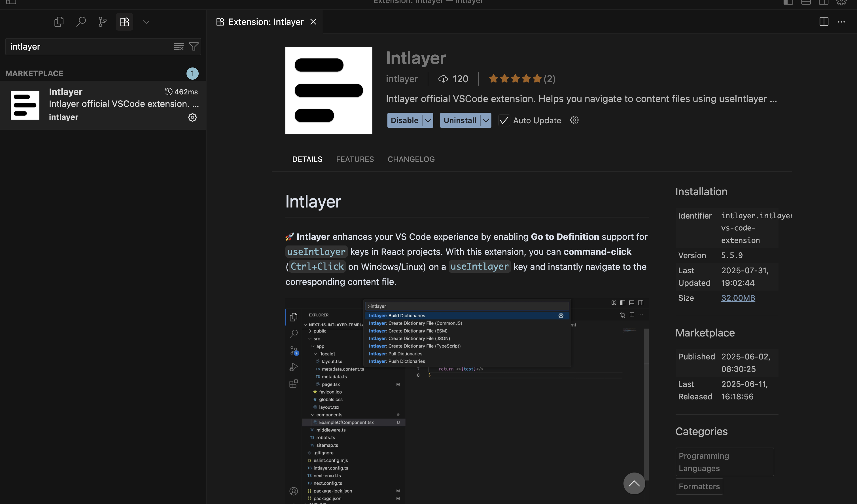
Task: Click the intlayer extensions search field
Action: 88,46
